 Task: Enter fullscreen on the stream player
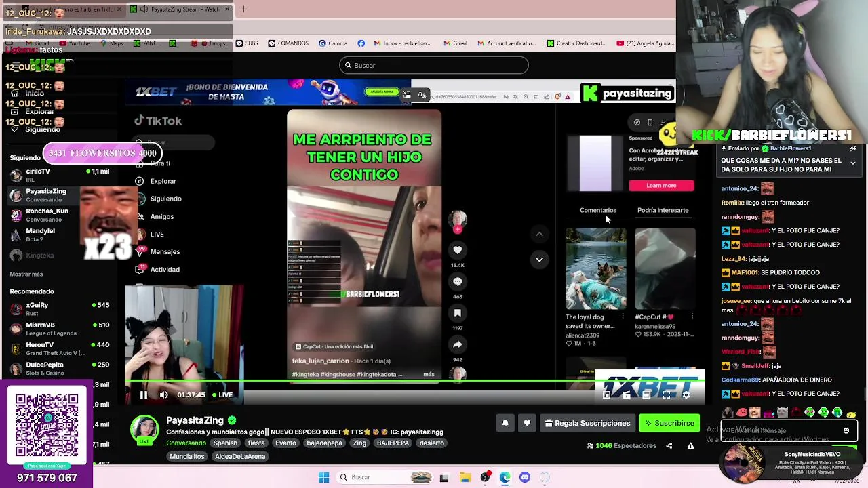[x=667, y=394]
